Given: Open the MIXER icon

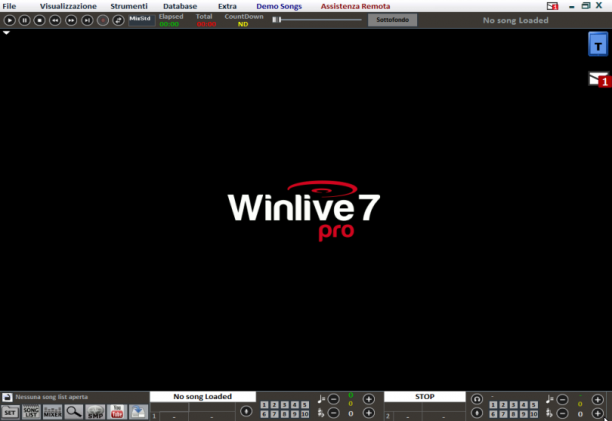Looking at the screenshot, I should [x=52, y=412].
